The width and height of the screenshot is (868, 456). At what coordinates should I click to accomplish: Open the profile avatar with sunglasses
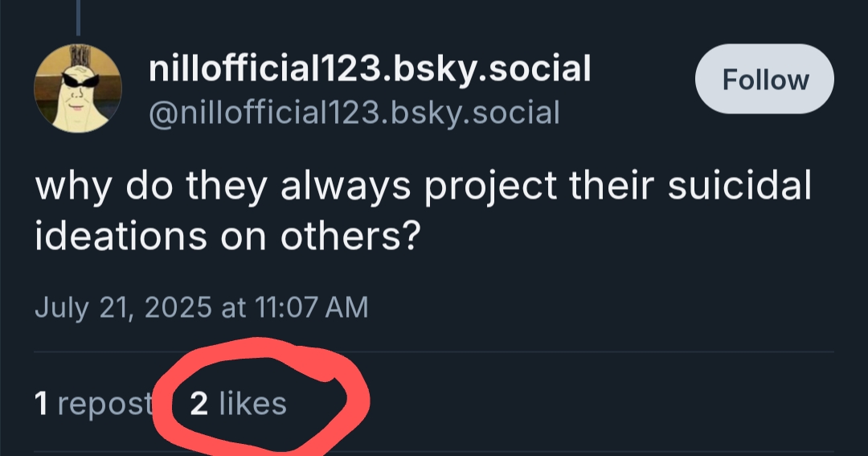click(78, 87)
